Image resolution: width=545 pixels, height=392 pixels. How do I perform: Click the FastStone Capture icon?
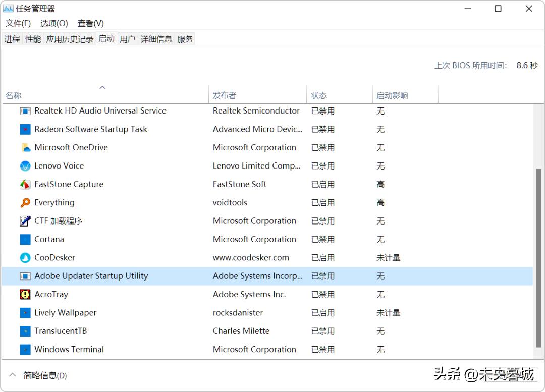(25, 184)
